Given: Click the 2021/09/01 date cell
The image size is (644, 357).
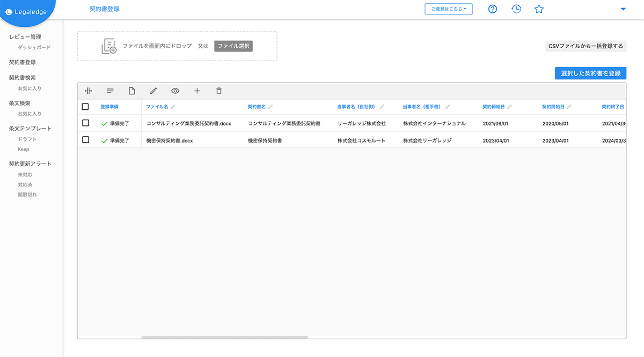Looking at the screenshot, I should coord(496,124).
